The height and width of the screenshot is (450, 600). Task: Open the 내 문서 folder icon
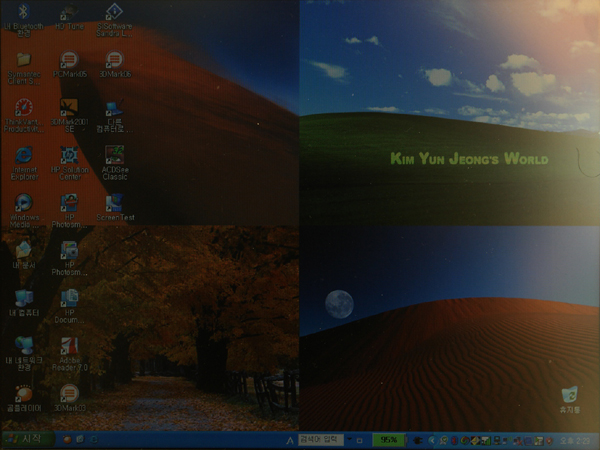(x=24, y=255)
